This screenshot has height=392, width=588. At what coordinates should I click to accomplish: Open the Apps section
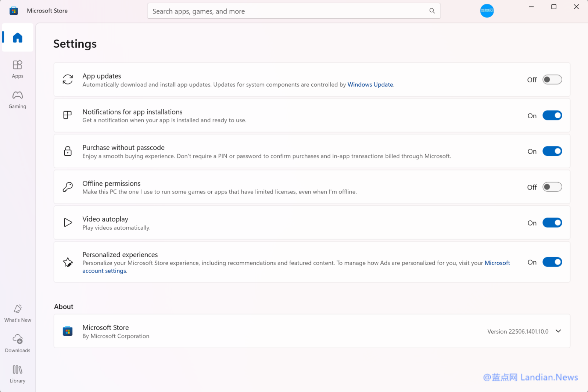pyautogui.click(x=17, y=69)
